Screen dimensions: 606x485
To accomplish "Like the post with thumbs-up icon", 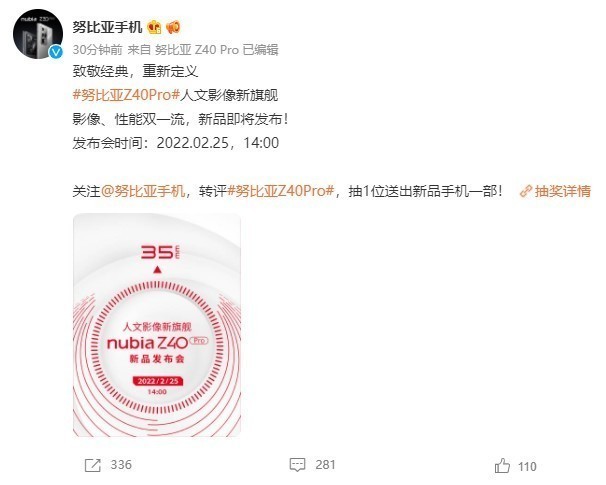I will 502,466.
